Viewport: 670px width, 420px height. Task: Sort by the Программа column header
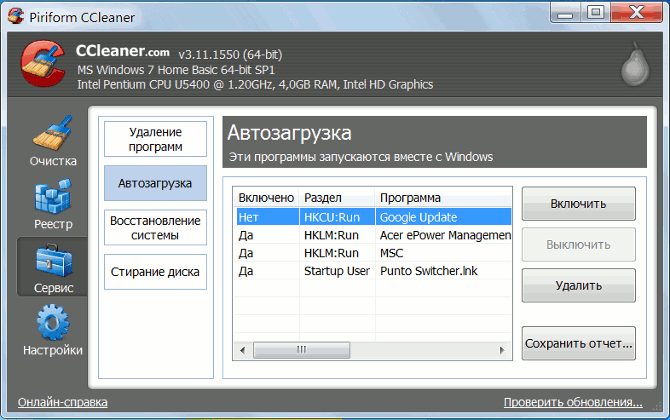pyautogui.click(x=444, y=198)
